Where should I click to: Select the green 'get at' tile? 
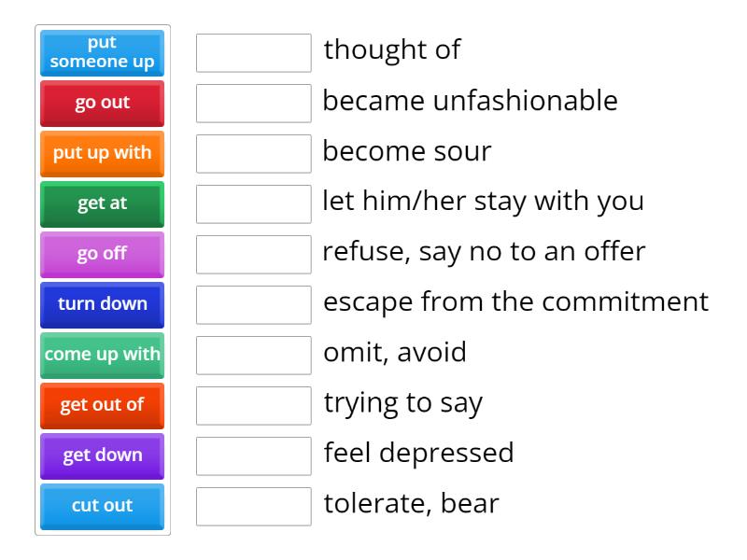(102, 204)
